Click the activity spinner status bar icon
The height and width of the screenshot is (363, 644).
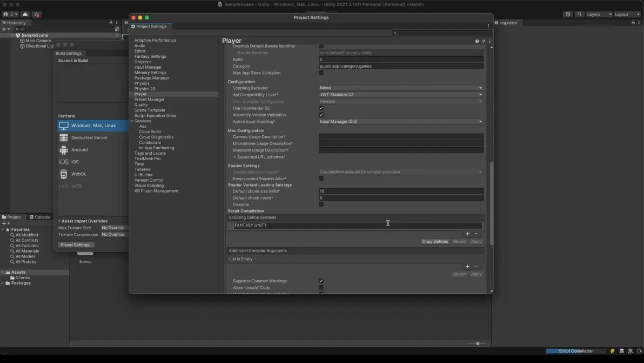tap(639, 351)
